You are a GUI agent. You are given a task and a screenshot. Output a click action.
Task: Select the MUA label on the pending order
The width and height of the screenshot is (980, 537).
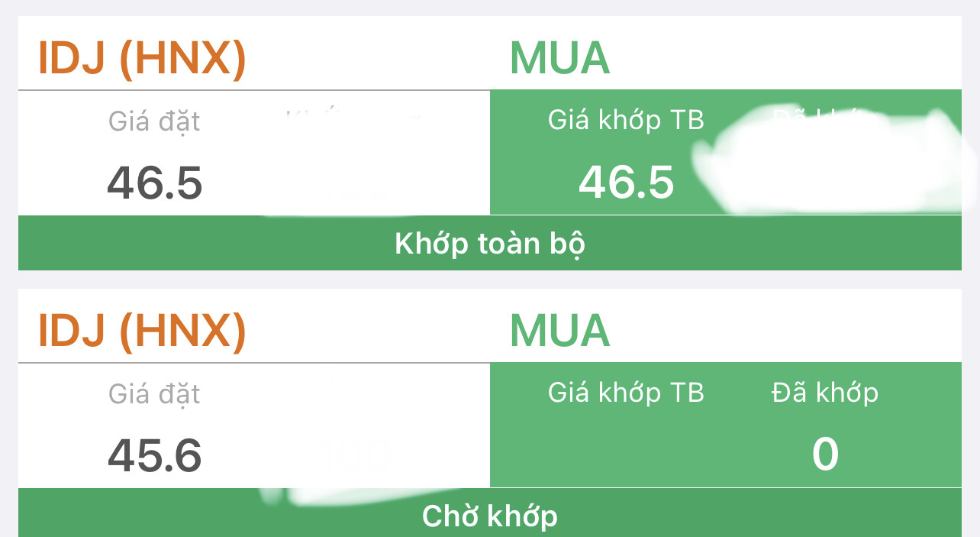[x=559, y=331]
